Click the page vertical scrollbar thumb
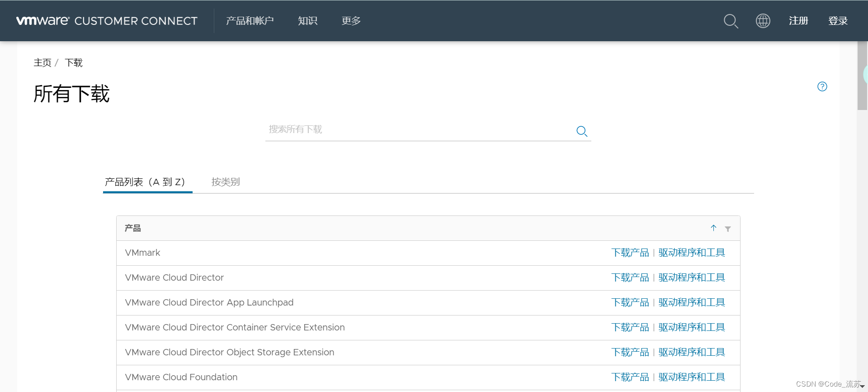 (x=863, y=76)
